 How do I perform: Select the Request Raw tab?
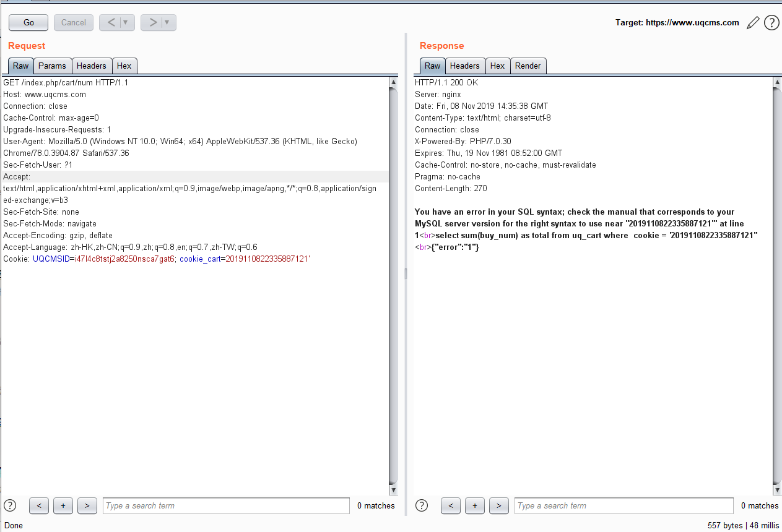click(x=20, y=66)
